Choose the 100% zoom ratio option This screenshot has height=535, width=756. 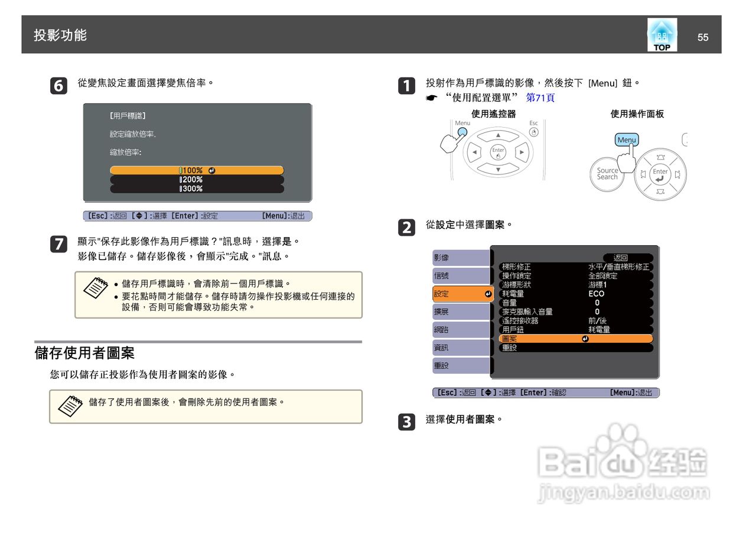(x=197, y=170)
